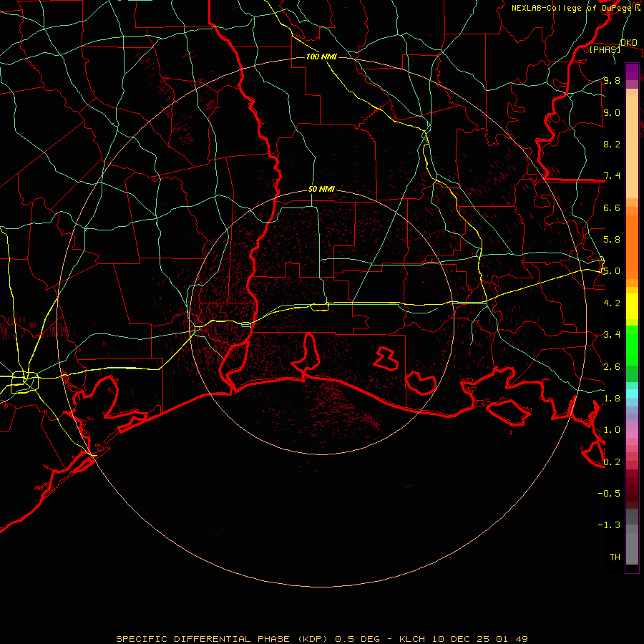644x644 pixels.
Task: Click the [PHAS] label above the color scale
Action: [x=605, y=49]
